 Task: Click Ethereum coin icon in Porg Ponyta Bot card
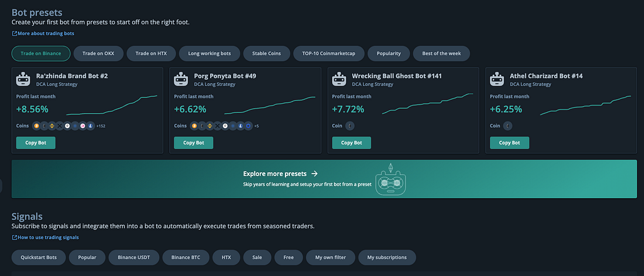(x=202, y=126)
